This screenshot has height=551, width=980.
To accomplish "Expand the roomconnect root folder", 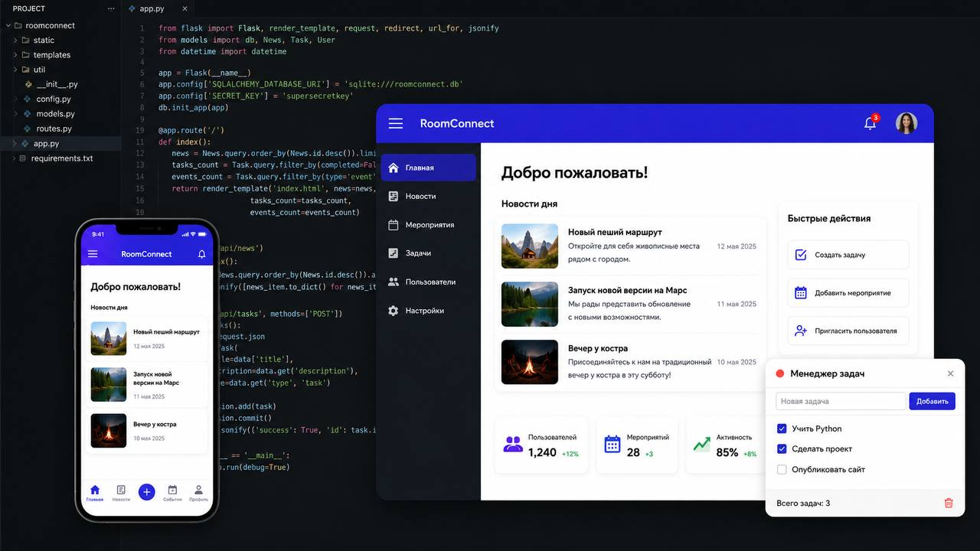I will tap(8, 25).
